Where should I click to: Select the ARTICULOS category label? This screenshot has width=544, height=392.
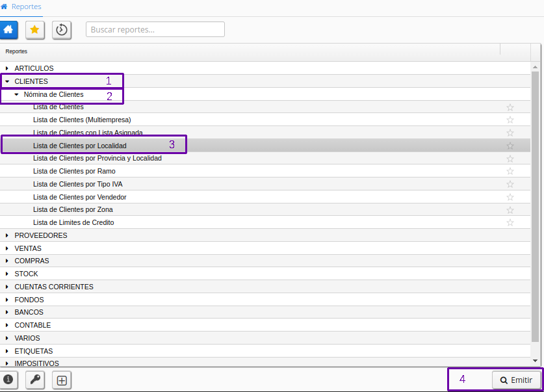[x=34, y=69]
